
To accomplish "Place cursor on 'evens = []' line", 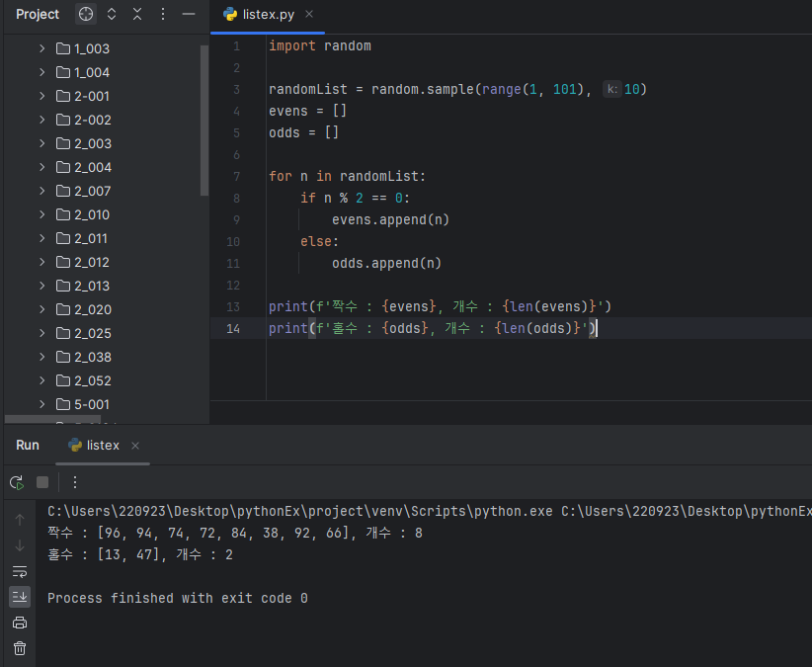I will (307, 111).
